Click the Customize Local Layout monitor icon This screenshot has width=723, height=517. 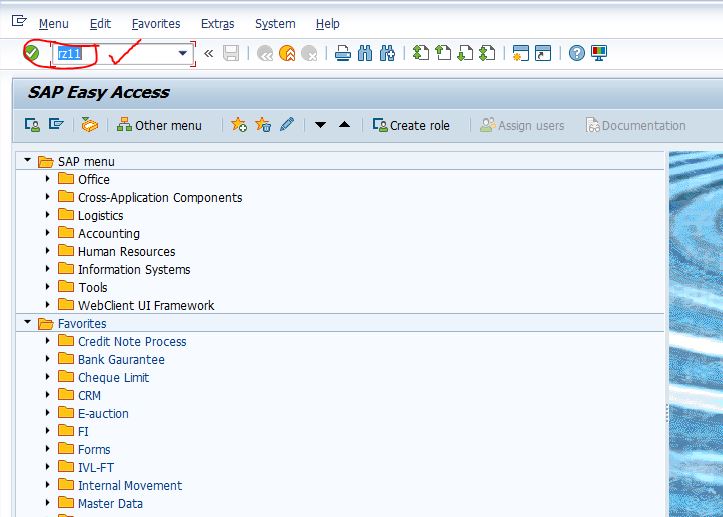pos(599,53)
